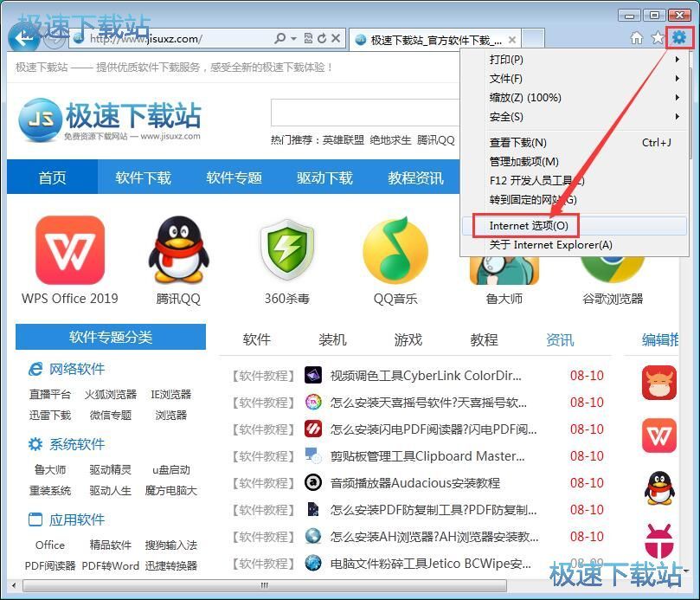The height and width of the screenshot is (600, 700).
Task: Open the 软件专题 navigation tab
Action: (234, 177)
